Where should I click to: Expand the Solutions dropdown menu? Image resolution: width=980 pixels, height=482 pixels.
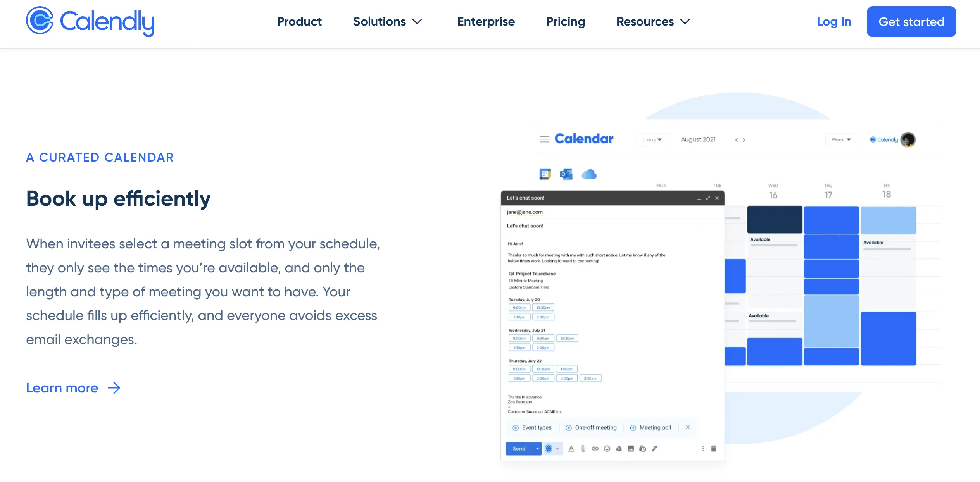(x=388, y=22)
